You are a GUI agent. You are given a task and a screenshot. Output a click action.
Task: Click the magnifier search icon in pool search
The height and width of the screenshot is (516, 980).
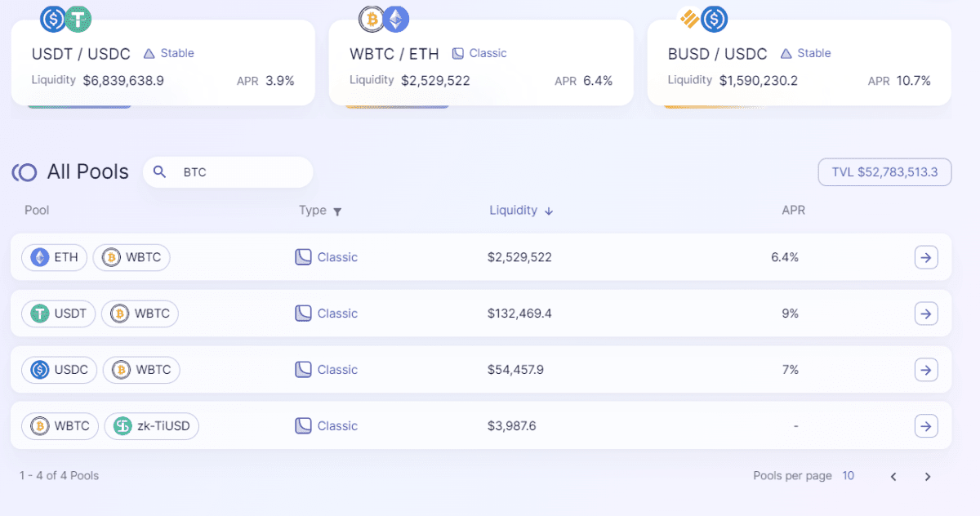(160, 172)
